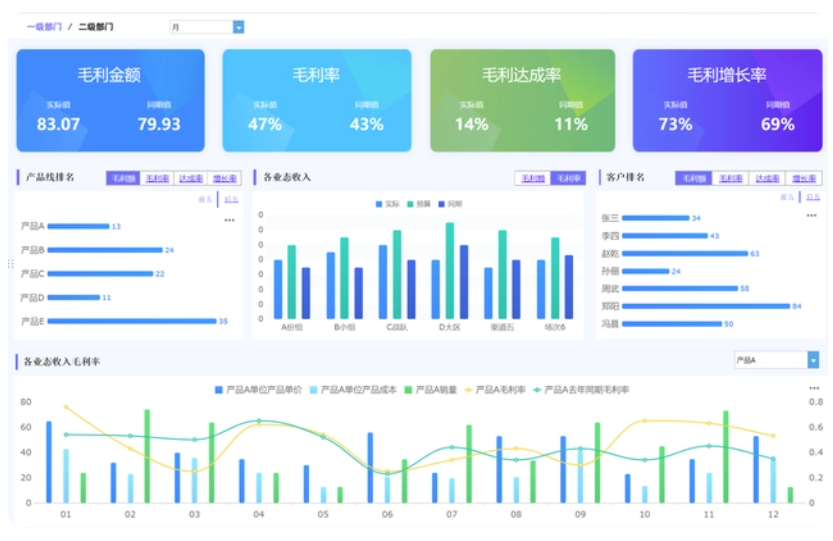
Task: Open the 毛利率 KPI card
Action: point(317,100)
